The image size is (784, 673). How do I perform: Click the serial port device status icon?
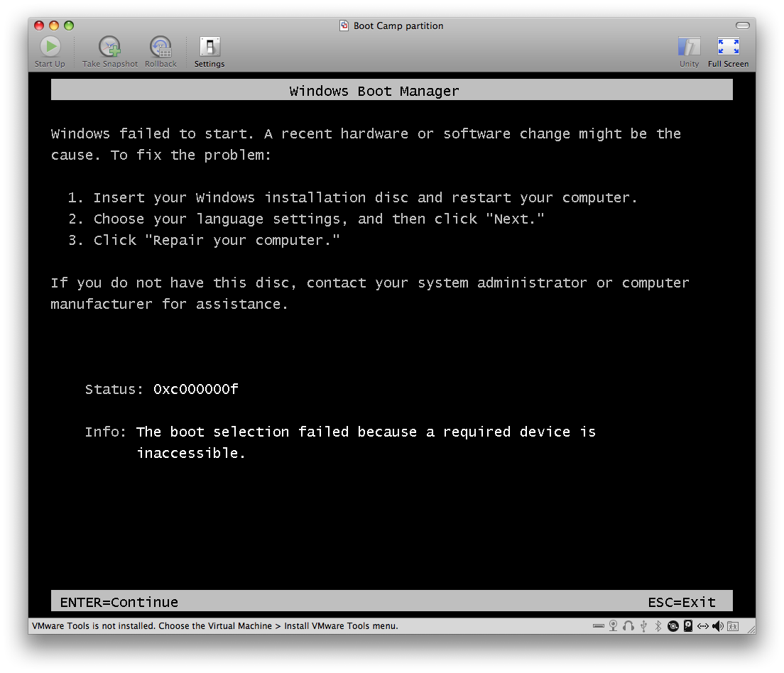tap(599, 626)
